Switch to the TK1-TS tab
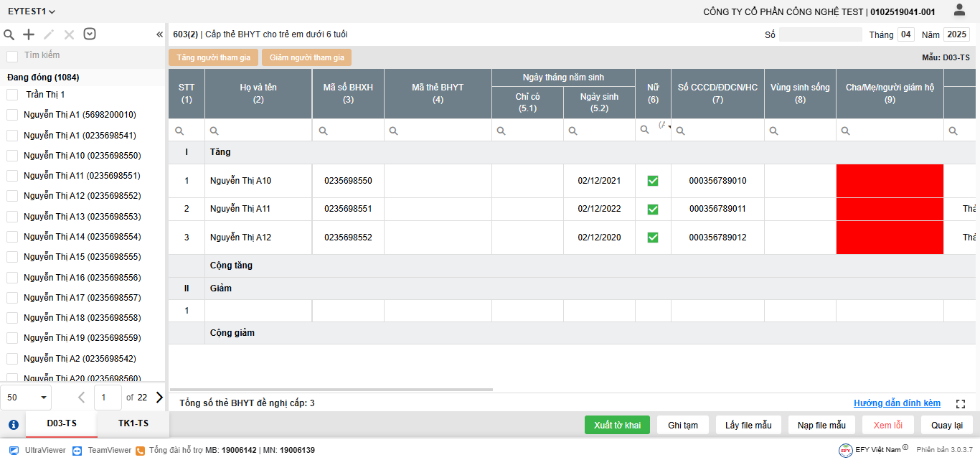The width and height of the screenshot is (980, 460). [x=133, y=423]
